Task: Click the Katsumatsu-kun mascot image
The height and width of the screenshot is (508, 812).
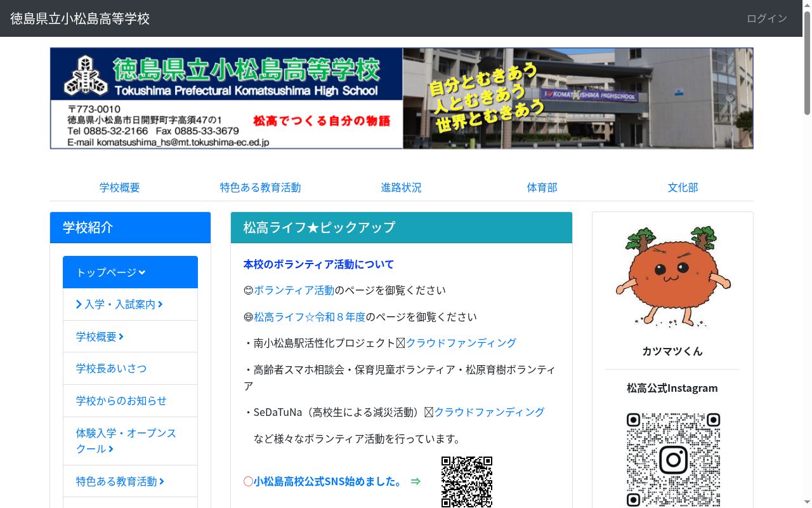Action: (x=672, y=277)
